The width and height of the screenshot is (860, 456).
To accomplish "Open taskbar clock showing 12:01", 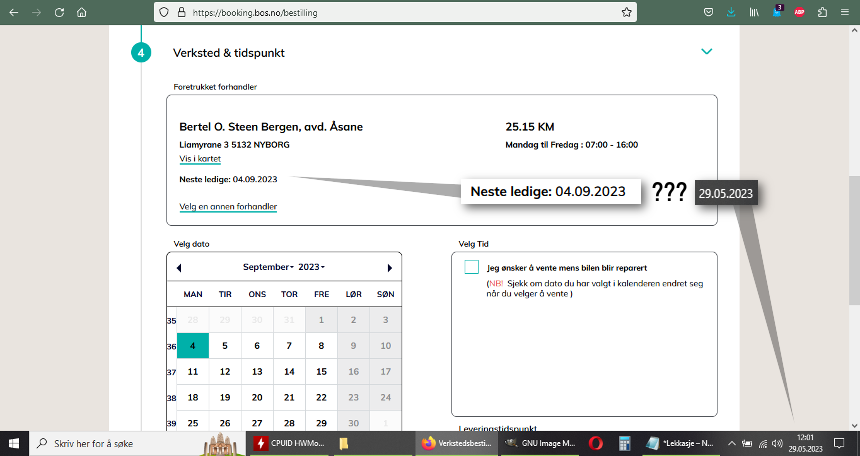I will (805, 443).
